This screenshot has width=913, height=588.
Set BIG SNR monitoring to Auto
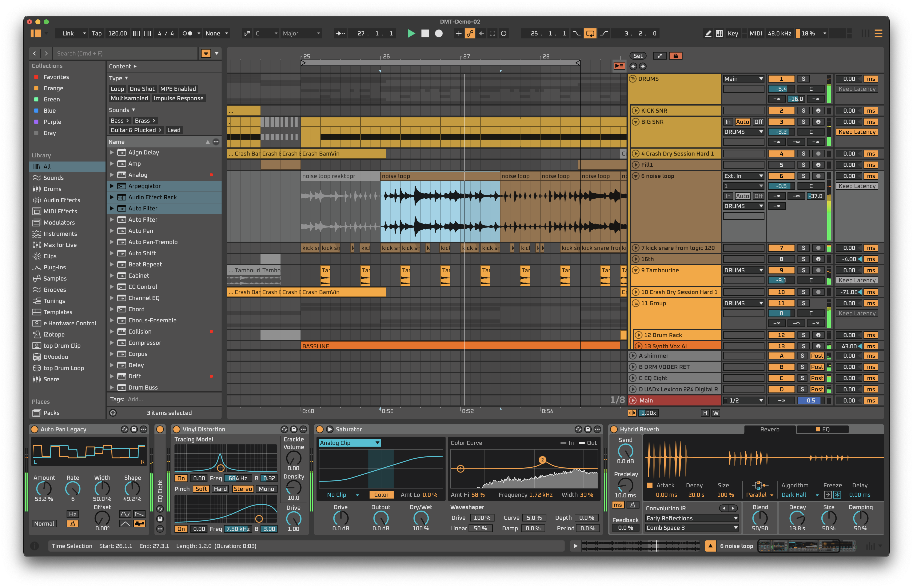pos(743,122)
